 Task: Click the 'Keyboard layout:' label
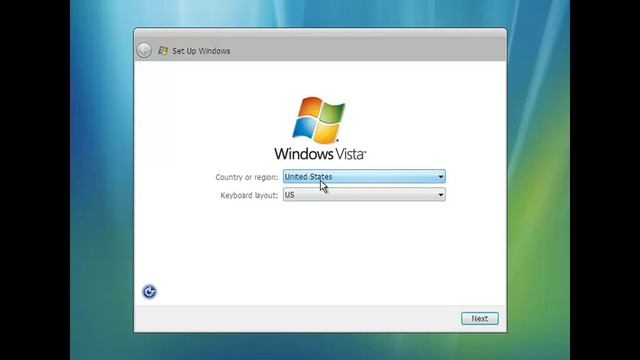[249, 196]
